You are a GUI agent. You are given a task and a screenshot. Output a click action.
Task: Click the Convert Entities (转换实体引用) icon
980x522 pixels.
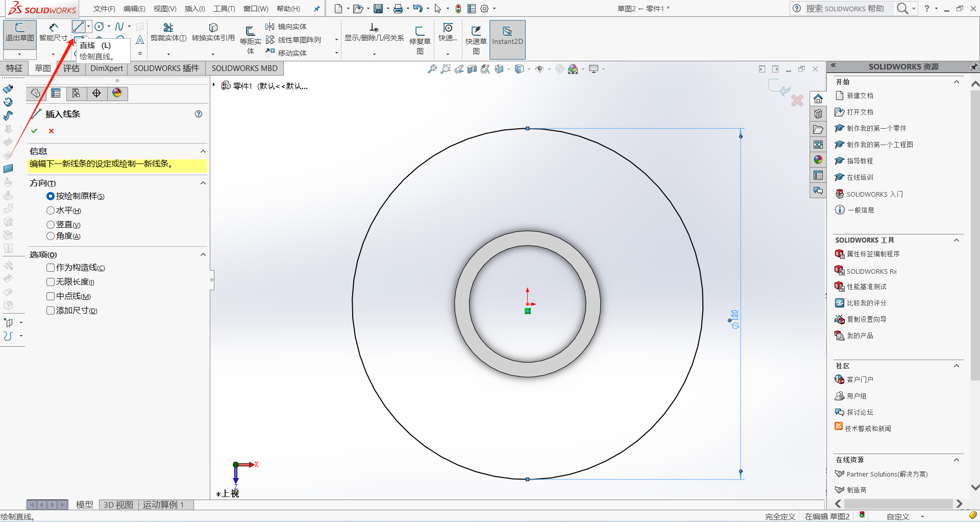pos(213,32)
